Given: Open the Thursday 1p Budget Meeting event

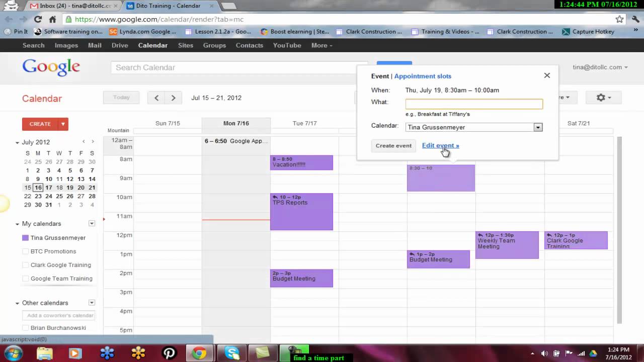Looking at the screenshot, I should click(x=438, y=259).
